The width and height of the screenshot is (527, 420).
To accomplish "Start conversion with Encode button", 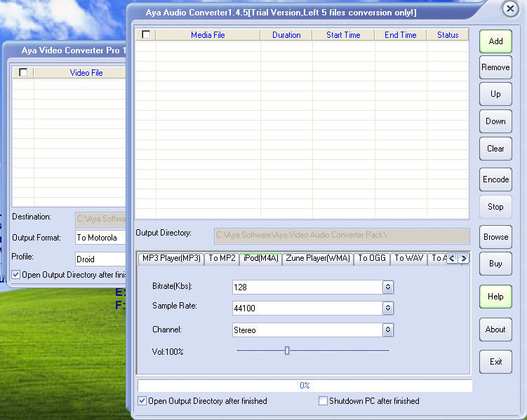I will (x=495, y=179).
